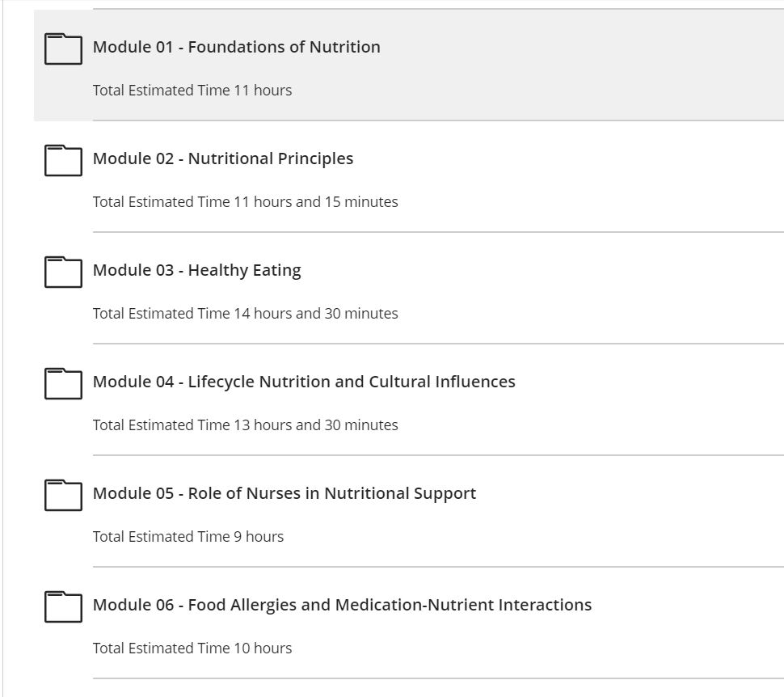Click the Total Estimated Time 9 hours text
Screen dimensions: 784x697
[x=188, y=536]
